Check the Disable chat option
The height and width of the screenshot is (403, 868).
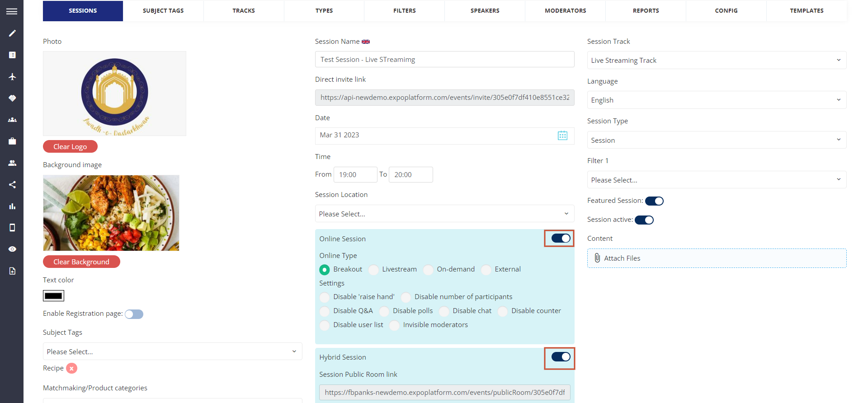pyautogui.click(x=444, y=311)
